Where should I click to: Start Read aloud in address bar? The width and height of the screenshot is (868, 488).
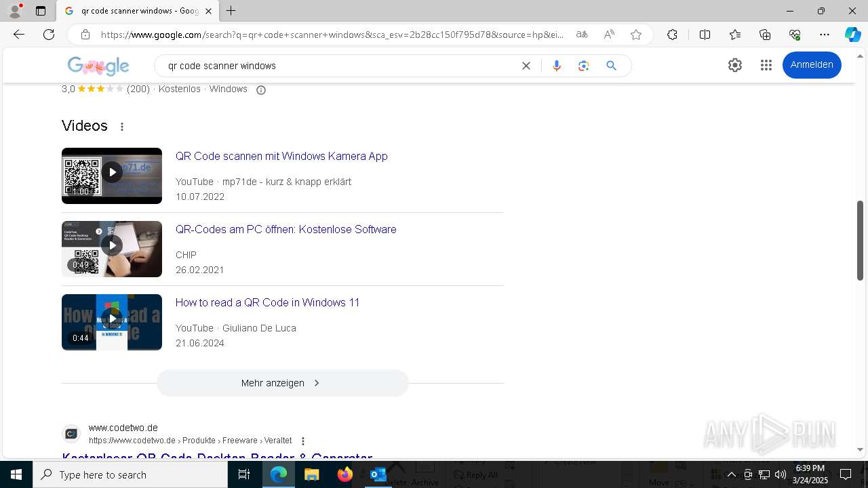coord(609,35)
